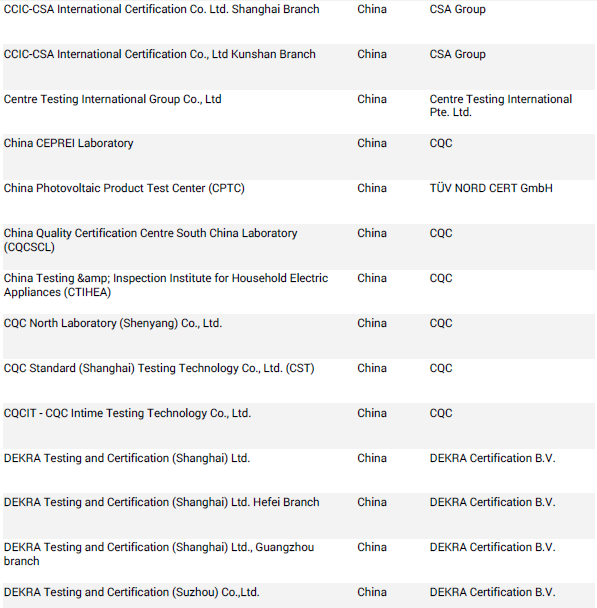
Task: Open Centre Testing International Group Co., Ltd
Action: (112, 99)
